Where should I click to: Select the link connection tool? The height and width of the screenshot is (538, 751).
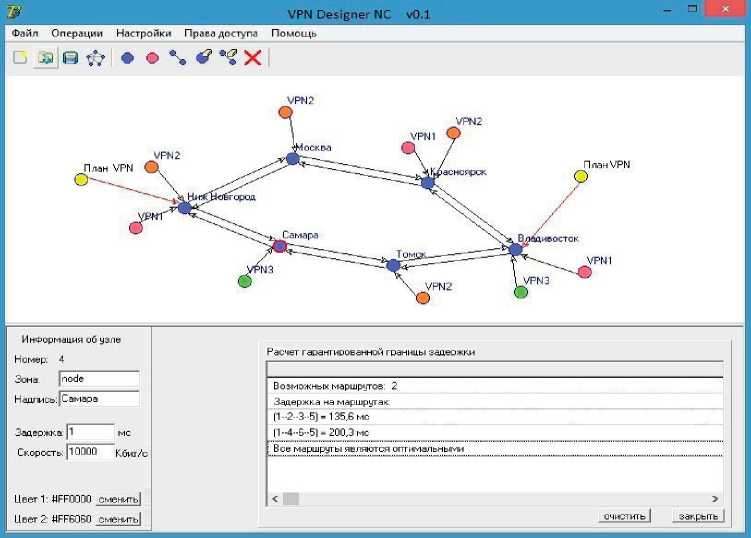178,58
